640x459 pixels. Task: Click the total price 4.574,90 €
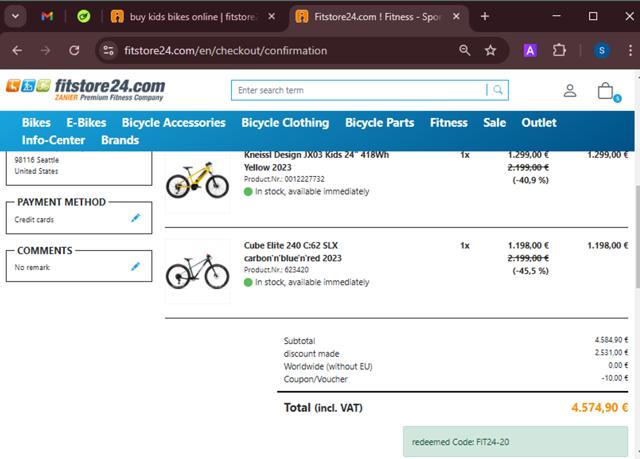(599, 408)
